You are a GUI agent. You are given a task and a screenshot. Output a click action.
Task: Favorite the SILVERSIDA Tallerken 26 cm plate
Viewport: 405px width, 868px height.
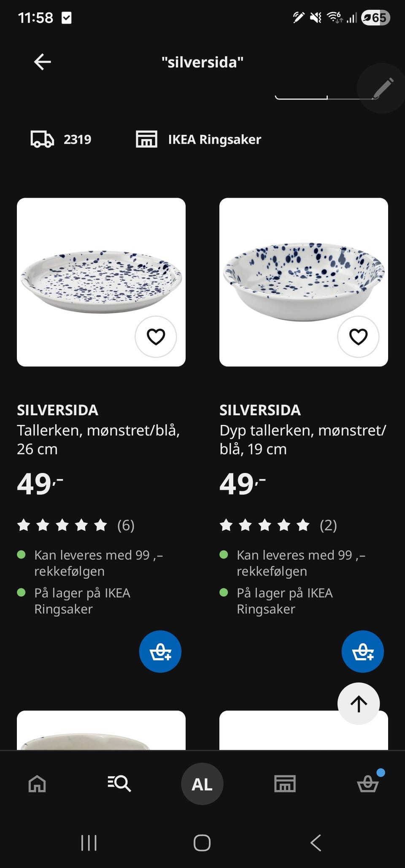156,337
